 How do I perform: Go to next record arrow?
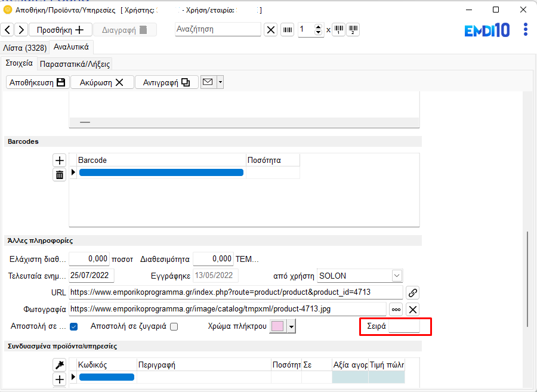coord(21,30)
